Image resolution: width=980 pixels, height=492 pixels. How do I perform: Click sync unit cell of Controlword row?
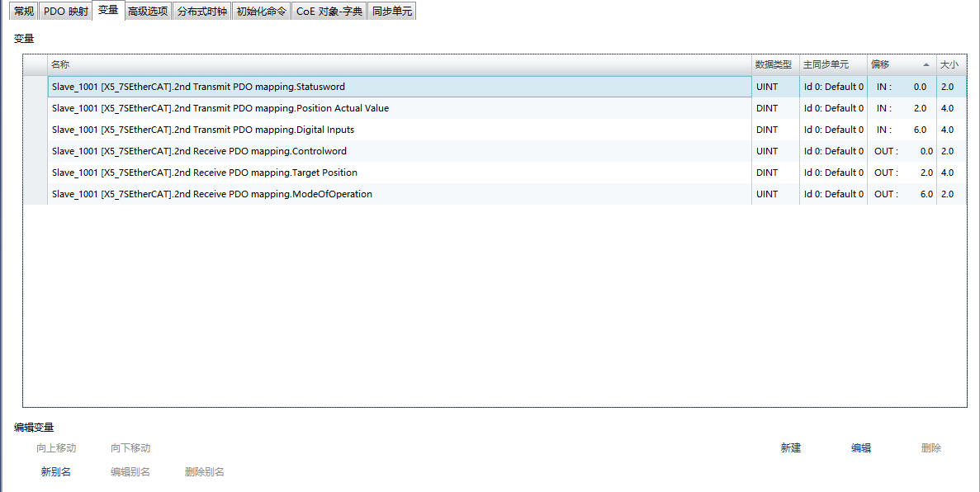833,151
